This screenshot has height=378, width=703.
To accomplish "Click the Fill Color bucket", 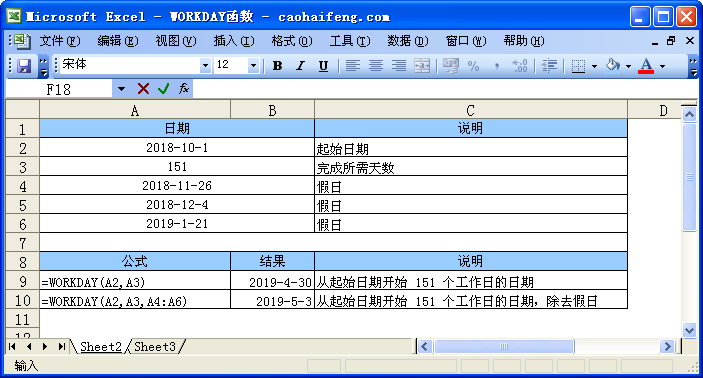I will tap(612, 66).
